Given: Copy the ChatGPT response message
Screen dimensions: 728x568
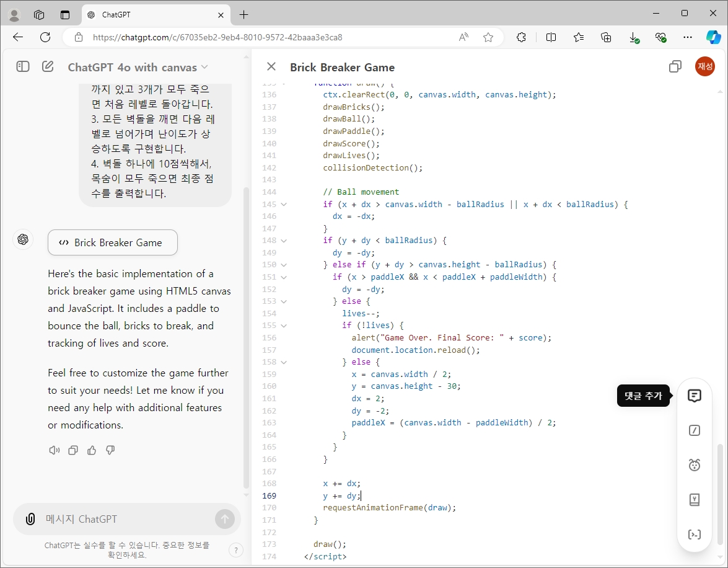Looking at the screenshot, I should [73, 450].
